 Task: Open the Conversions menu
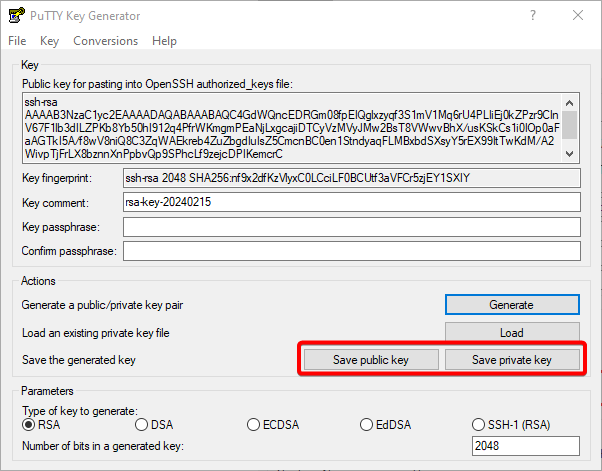point(106,41)
